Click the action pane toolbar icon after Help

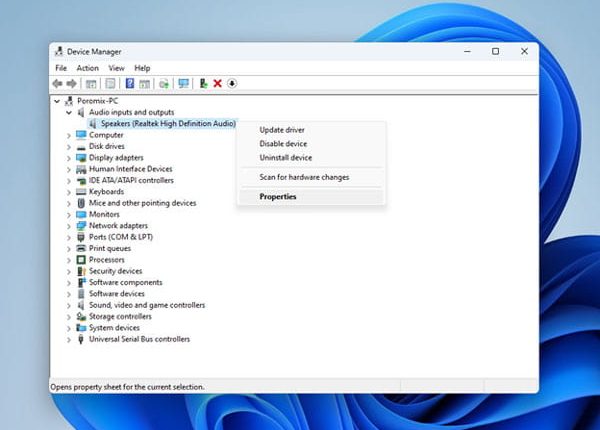(144, 83)
